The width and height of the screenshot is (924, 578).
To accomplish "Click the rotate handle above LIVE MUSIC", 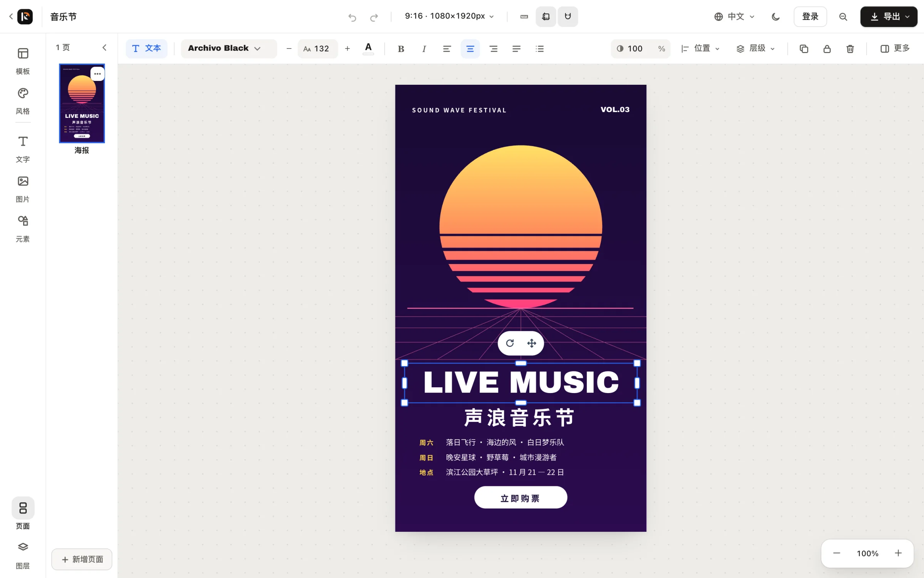I will [x=510, y=343].
